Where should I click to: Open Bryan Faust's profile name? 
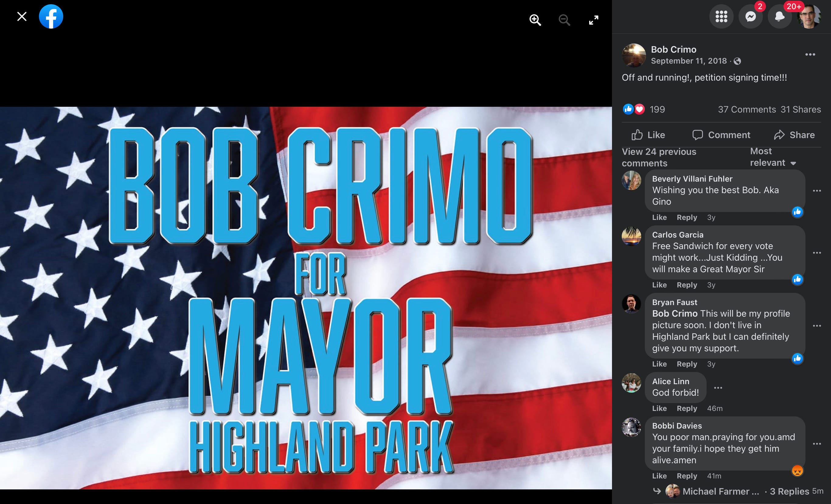coord(675,302)
